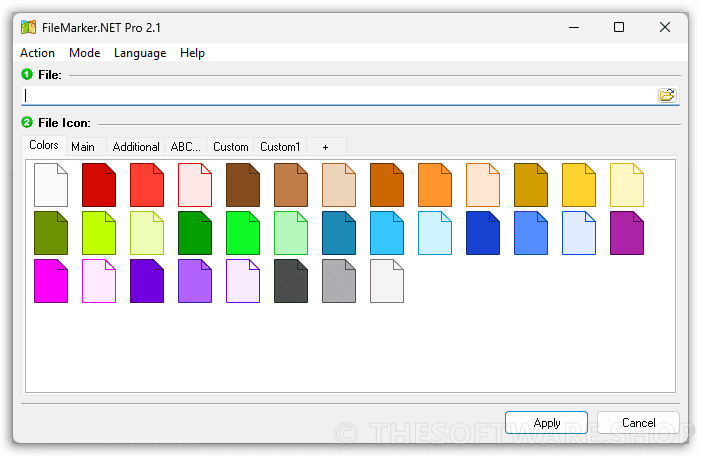Switch to the ABC... tab
The height and width of the screenshot is (456, 701).
[x=186, y=147]
